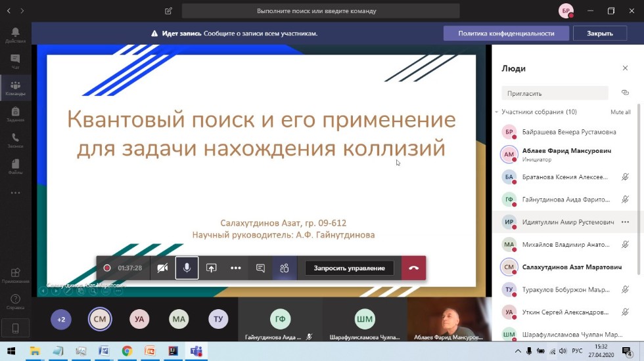
Task: Switch to Команды tab in sidebar
Action: pos(15,88)
